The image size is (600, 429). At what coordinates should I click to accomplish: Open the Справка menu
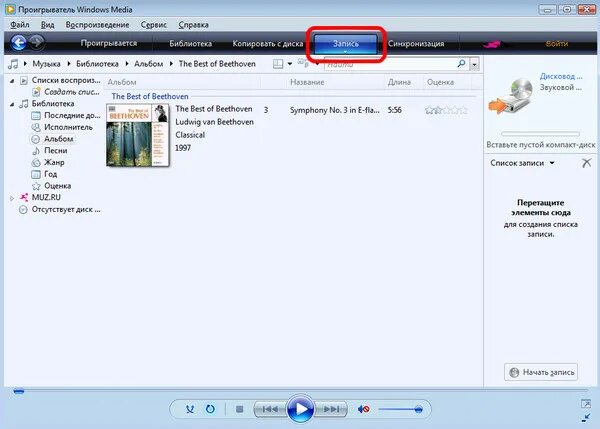(193, 25)
